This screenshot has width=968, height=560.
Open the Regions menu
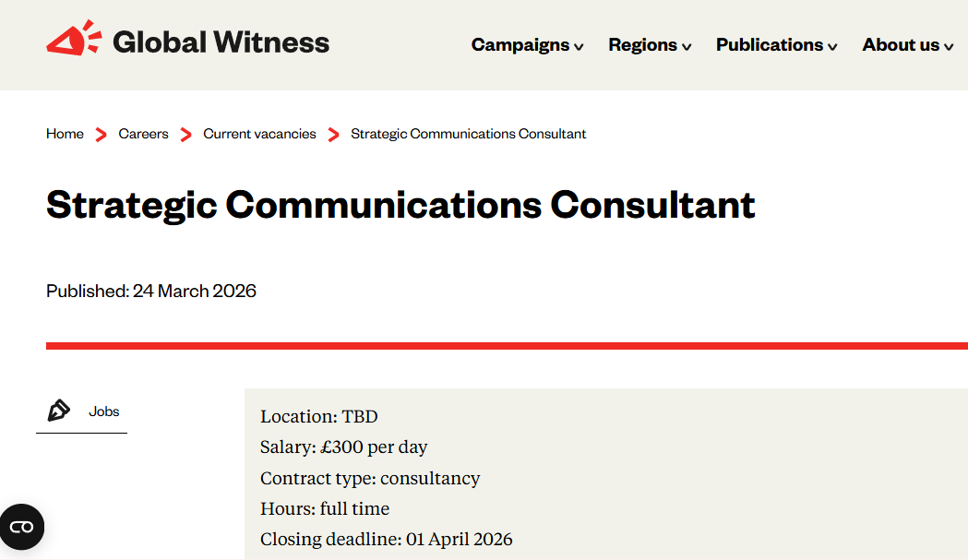(642, 44)
